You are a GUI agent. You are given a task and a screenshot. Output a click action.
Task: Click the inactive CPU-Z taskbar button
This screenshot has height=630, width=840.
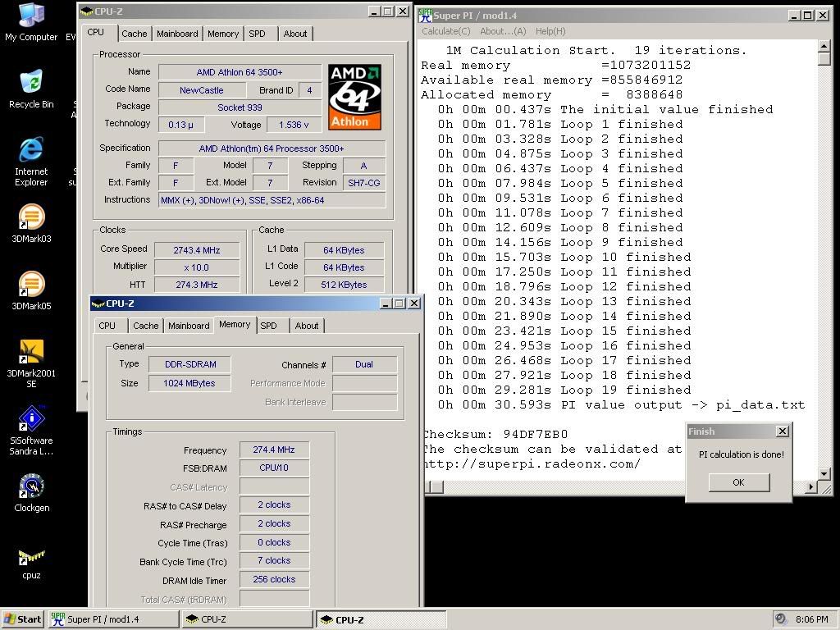pos(247,619)
